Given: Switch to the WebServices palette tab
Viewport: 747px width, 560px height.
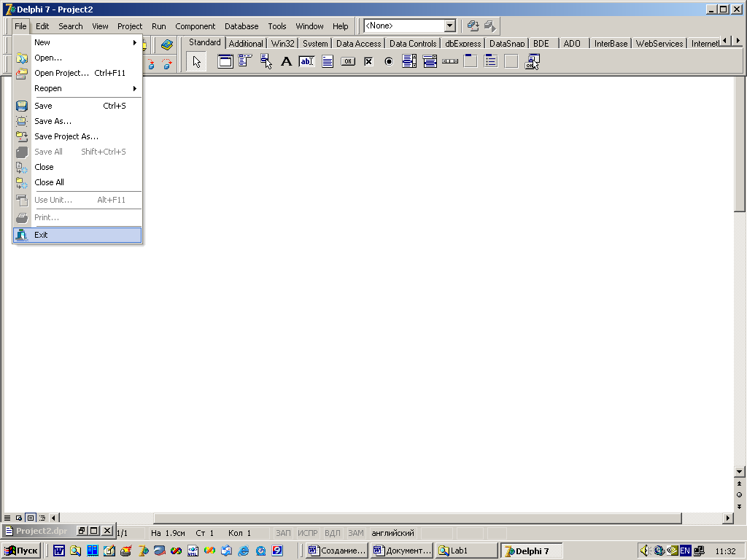Looking at the screenshot, I should tap(659, 43).
